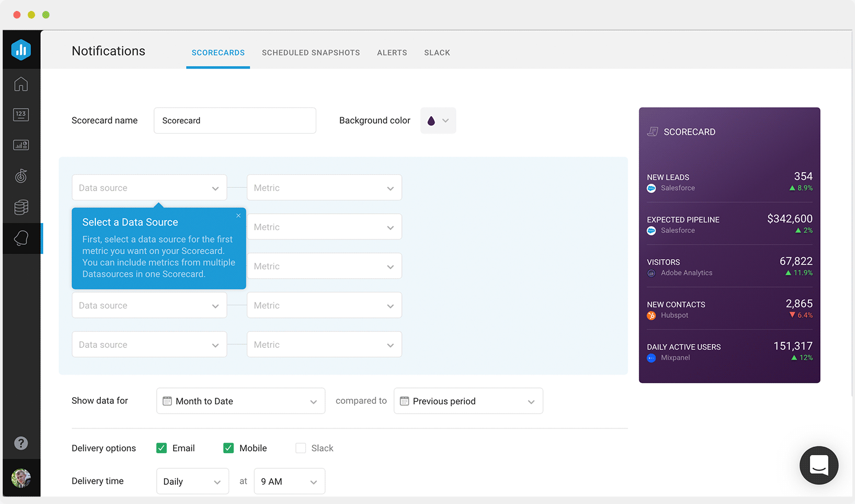Open the first Data source dropdown
Screen dimensions: 855x504
coord(150,188)
